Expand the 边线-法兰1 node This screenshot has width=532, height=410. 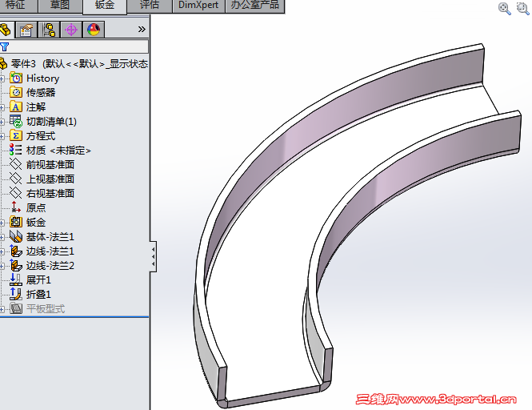2,251
